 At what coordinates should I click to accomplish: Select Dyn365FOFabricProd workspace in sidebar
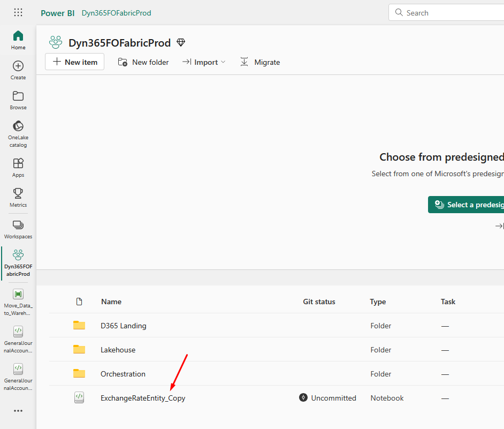[18, 263]
